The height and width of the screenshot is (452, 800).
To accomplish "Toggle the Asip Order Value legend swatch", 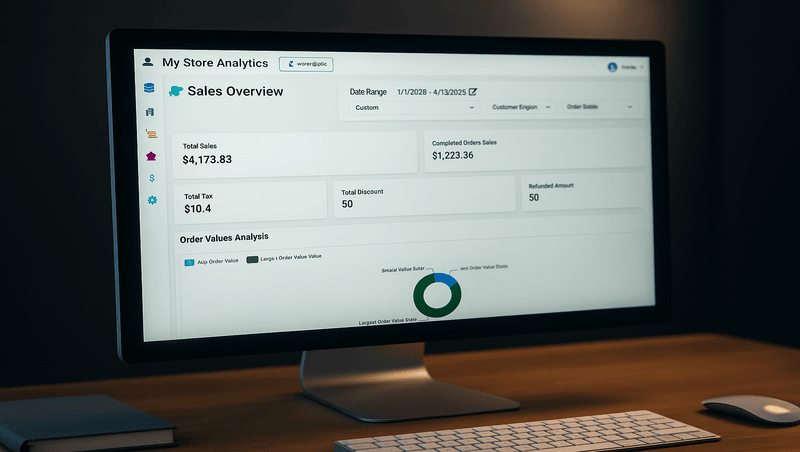I will click(189, 262).
